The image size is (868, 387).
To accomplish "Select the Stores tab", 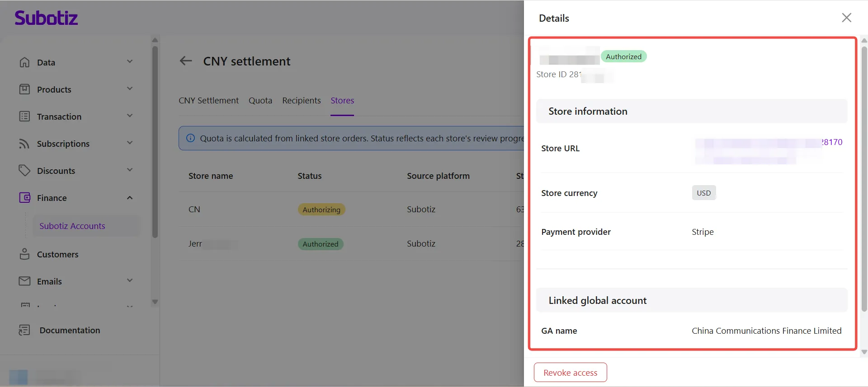I will point(342,100).
